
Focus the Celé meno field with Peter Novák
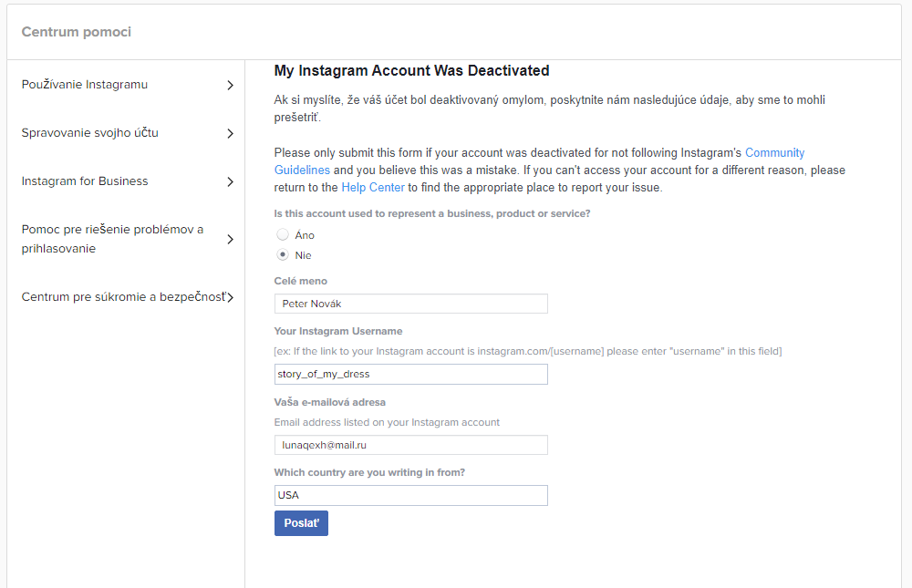point(410,304)
